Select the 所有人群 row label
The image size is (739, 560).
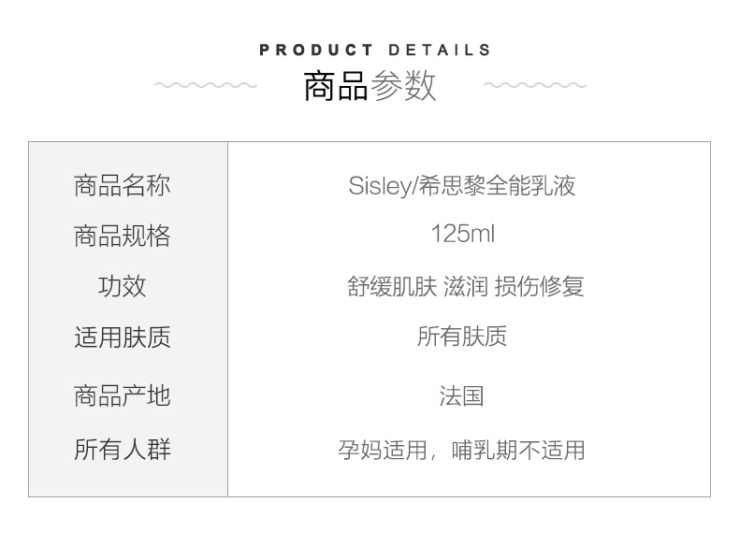[122, 450]
